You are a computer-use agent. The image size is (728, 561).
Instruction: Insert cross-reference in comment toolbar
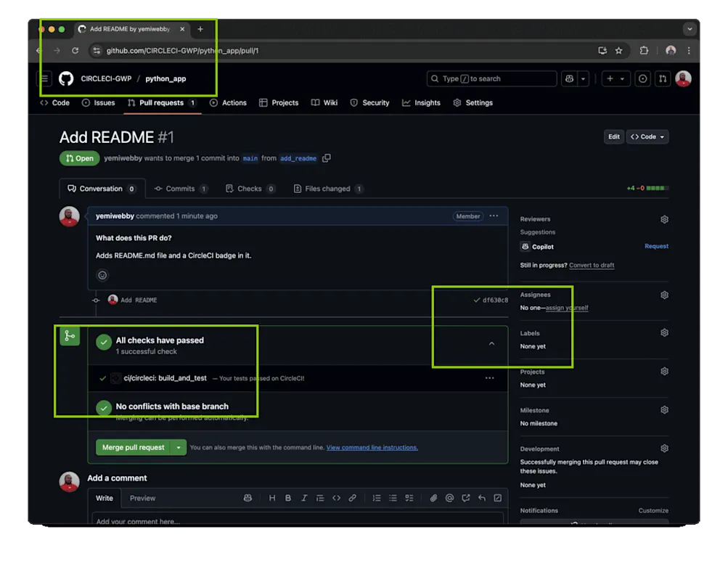pyautogui.click(x=466, y=498)
